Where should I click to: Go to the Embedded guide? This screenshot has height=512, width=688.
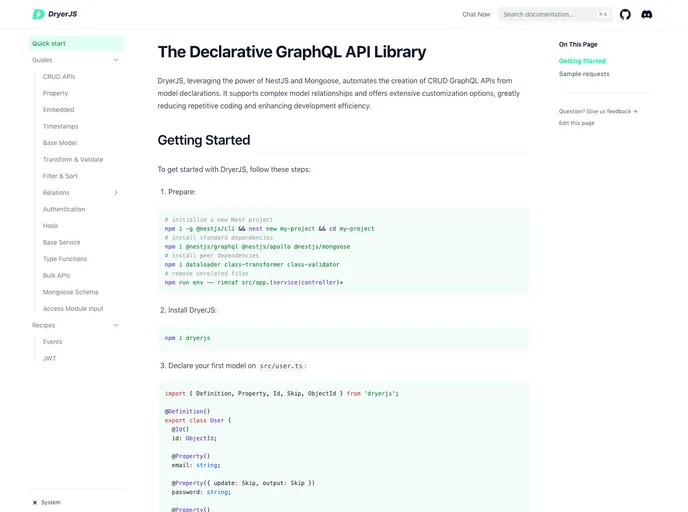click(58, 110)
